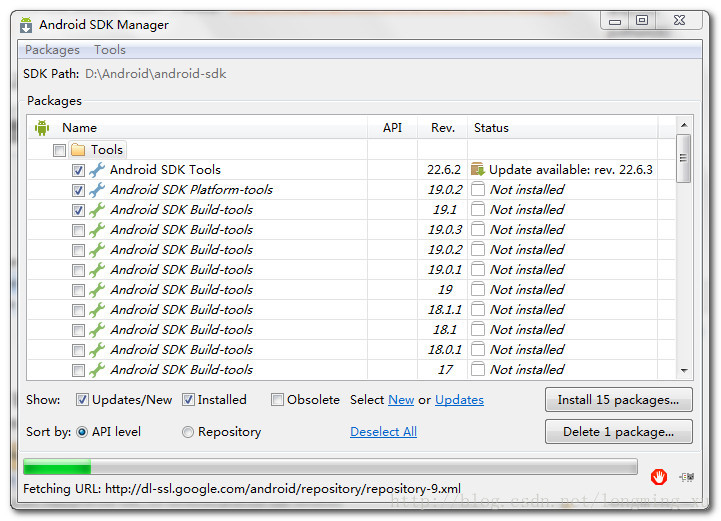Image resolution: width=721 pixels, height=521 pixels.
Task: Click the update available package icon
Action: [x=478, y=169]
